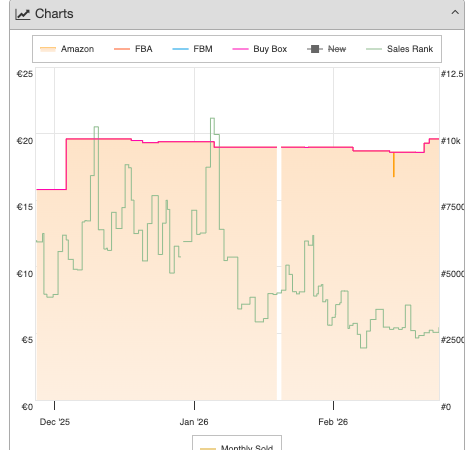Click the €15 price axis label
Image resolution: width=474 pixels, height=450 pixels.
pyautogui.click(x=25, y=207)
